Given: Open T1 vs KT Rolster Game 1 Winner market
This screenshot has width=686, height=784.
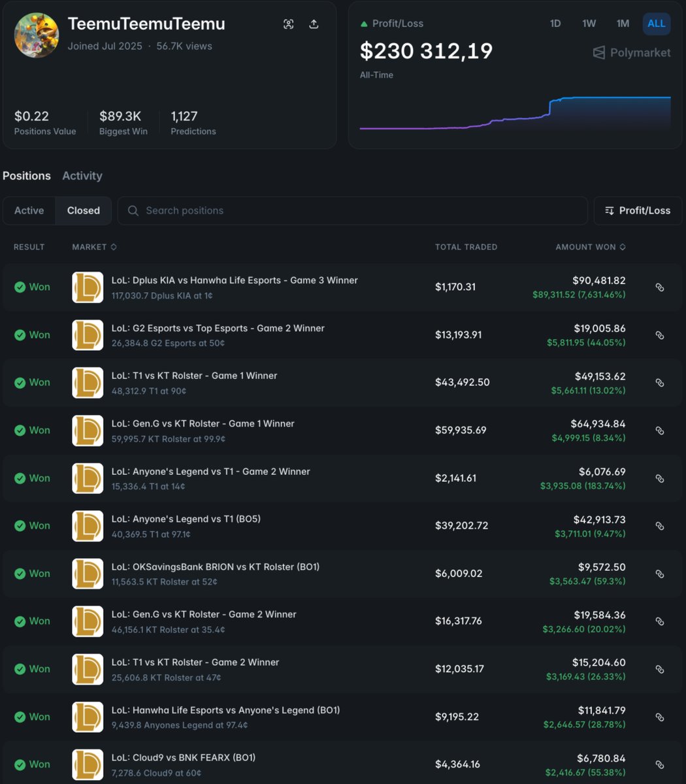Looking at the screenshot, I should (x=195, y=376).
